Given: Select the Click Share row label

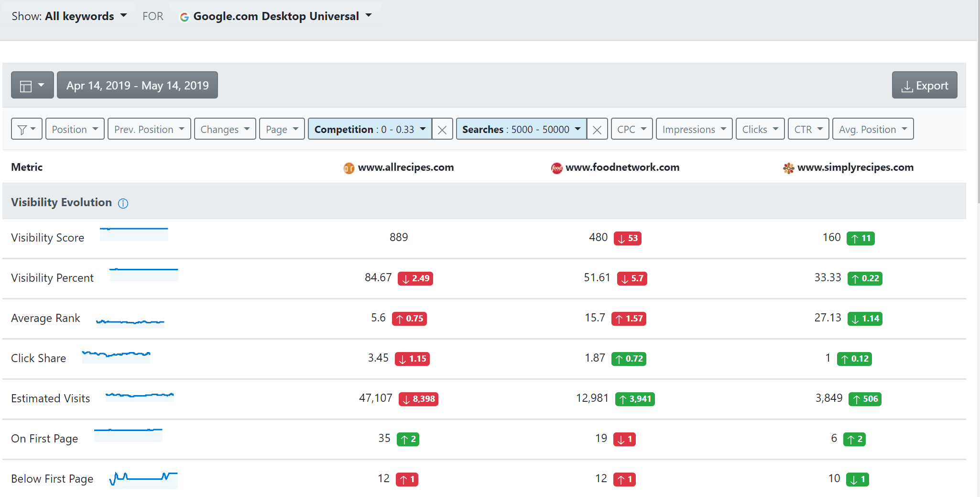Looking at the screenshot, I should click(38, 358).
